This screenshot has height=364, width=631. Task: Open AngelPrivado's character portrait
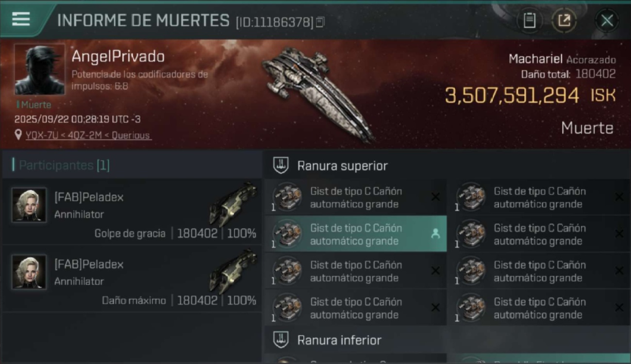(x=39, y=69)
